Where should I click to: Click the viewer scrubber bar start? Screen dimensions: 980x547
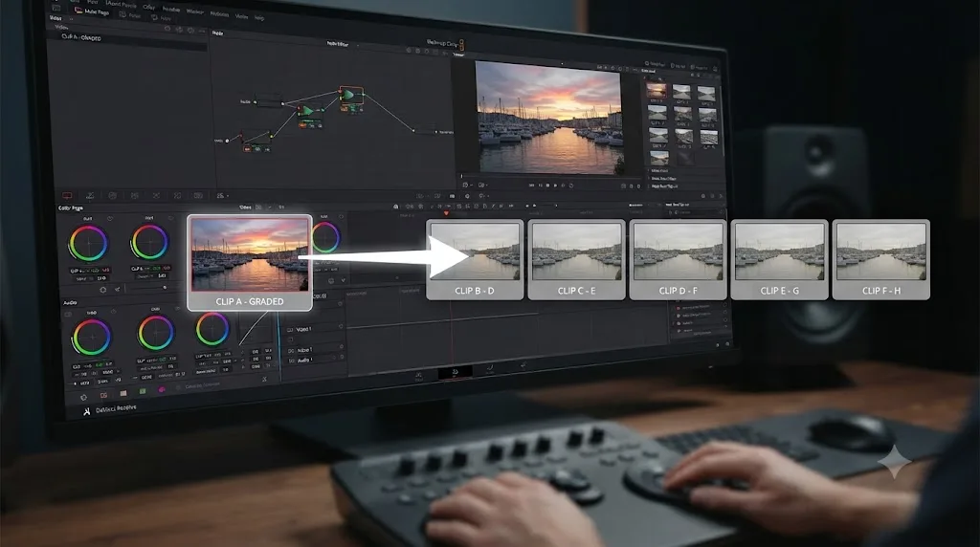462,176
